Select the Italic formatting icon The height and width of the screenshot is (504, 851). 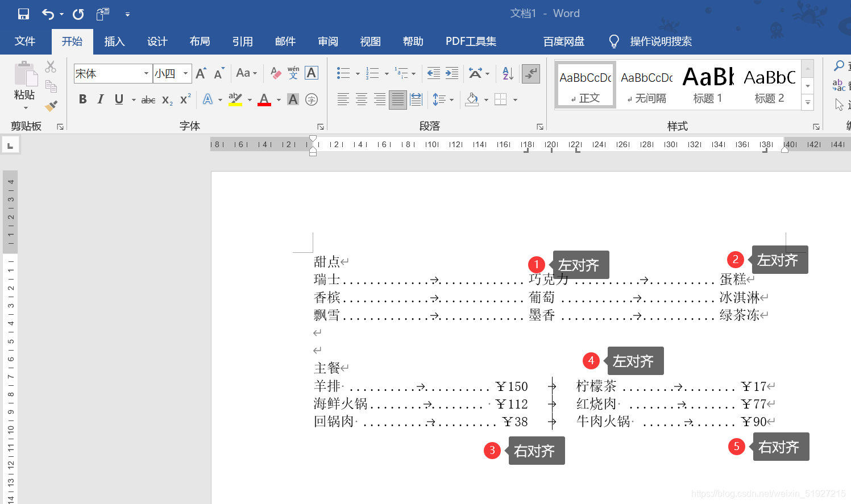101,99
